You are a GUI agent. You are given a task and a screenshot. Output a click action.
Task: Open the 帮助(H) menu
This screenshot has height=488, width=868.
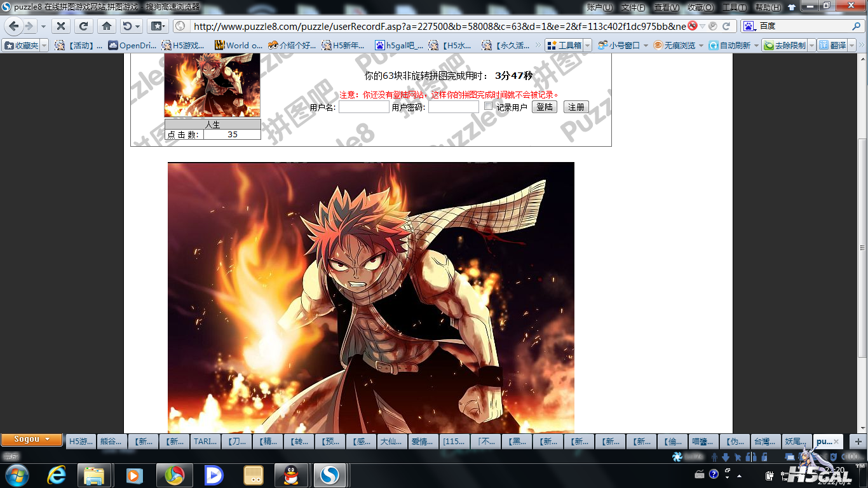[x=768, y=7]
